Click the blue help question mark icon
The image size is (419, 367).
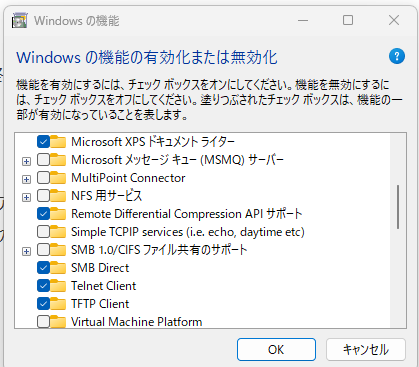coord(397,56)
